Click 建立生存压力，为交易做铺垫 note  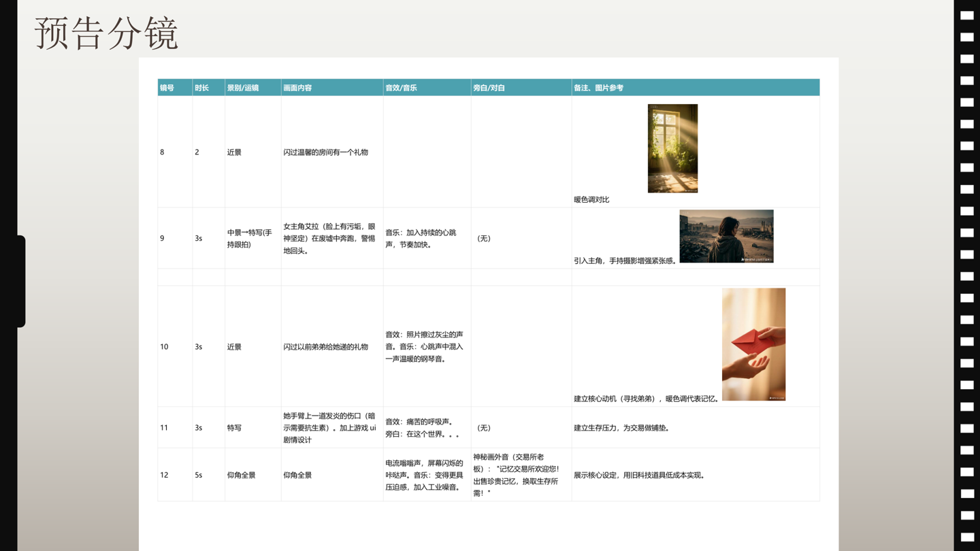[622, 428]
